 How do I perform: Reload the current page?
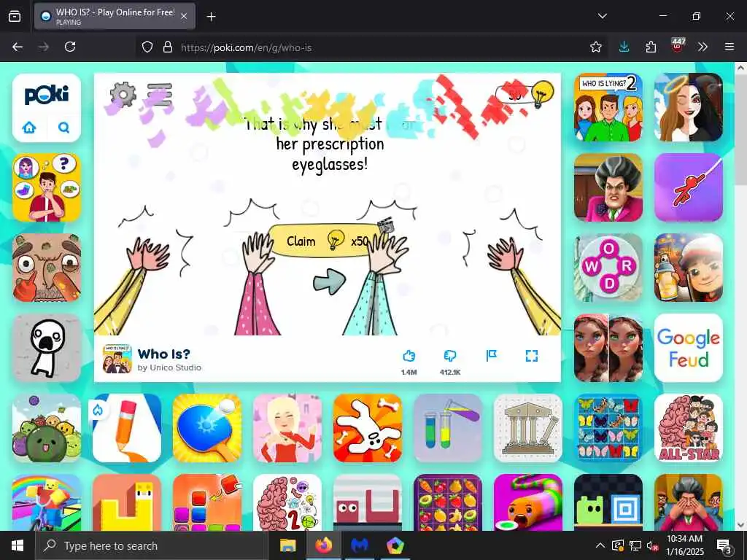click(x=70, y=47)
